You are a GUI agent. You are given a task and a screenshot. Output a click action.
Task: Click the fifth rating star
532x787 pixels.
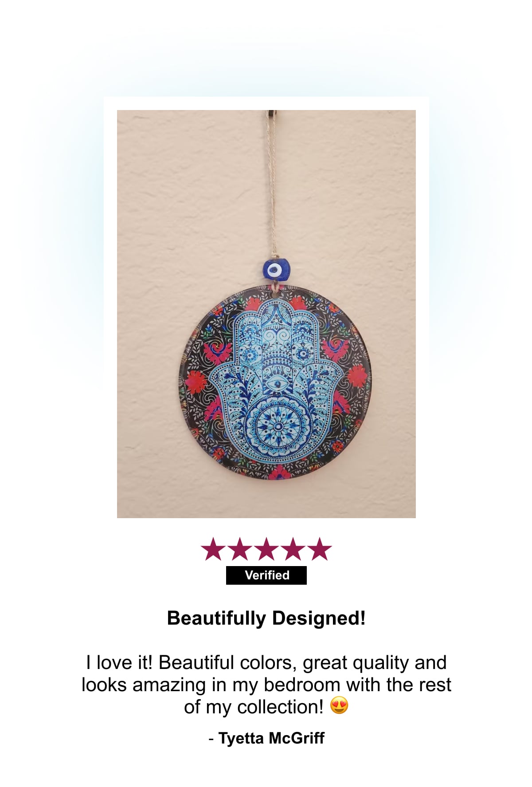[x=320, y=549]
